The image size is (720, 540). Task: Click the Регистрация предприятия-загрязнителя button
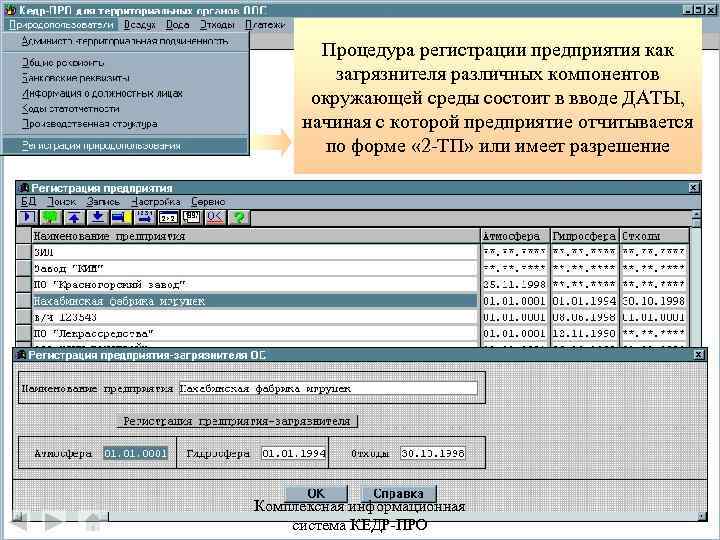(x=237, y=421)
